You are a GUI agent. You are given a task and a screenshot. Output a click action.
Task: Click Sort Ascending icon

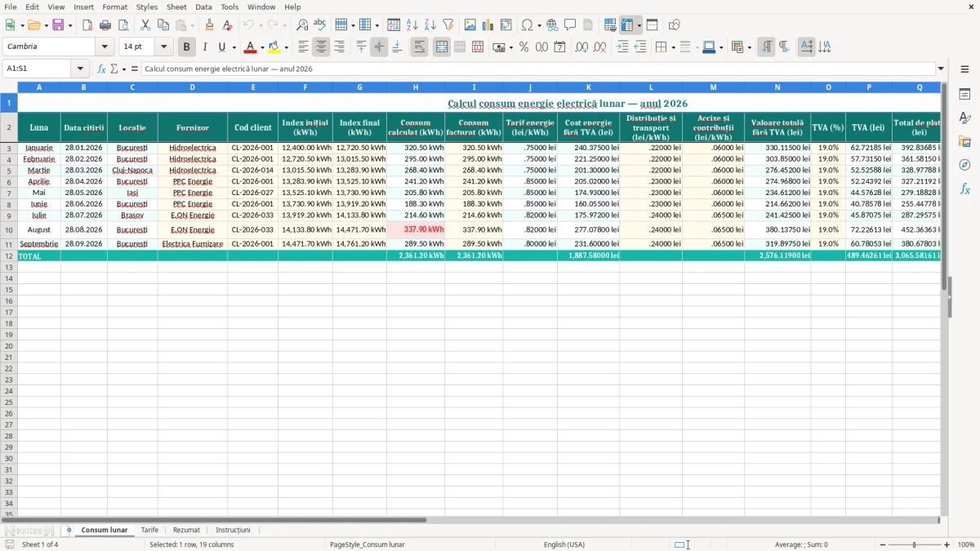[x=412, y=25]
